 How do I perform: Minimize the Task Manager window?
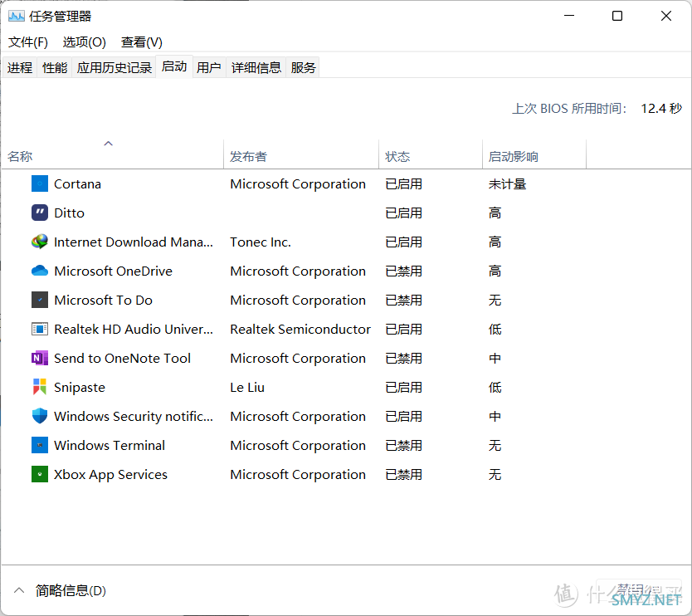coord(569,16)
